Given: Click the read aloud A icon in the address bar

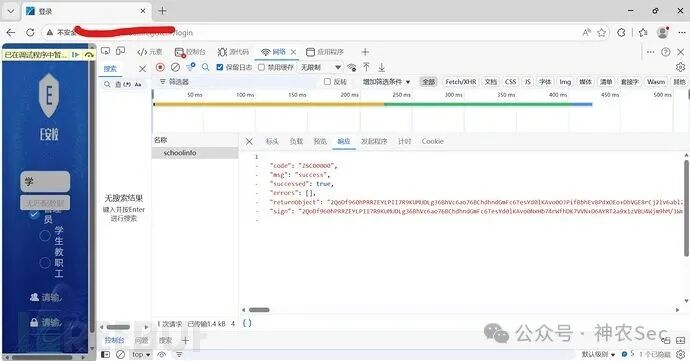Looking at the screenshot, I should click(x=587, y=32).
